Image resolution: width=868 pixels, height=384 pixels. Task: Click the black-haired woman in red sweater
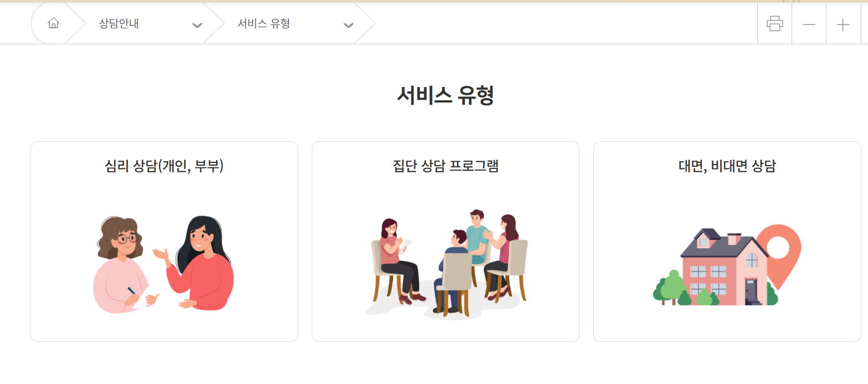[x=198, y=263]
